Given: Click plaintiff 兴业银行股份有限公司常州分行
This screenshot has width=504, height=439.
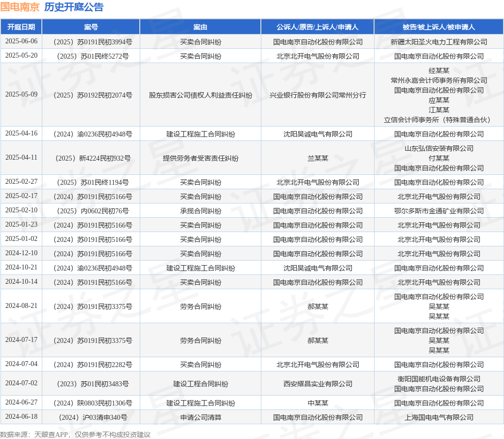Looking at the screenshot, I should 317,95.
